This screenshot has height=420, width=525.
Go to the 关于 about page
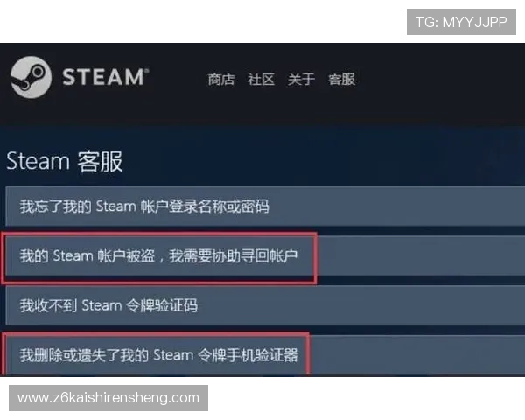click(x=301, y=80)
